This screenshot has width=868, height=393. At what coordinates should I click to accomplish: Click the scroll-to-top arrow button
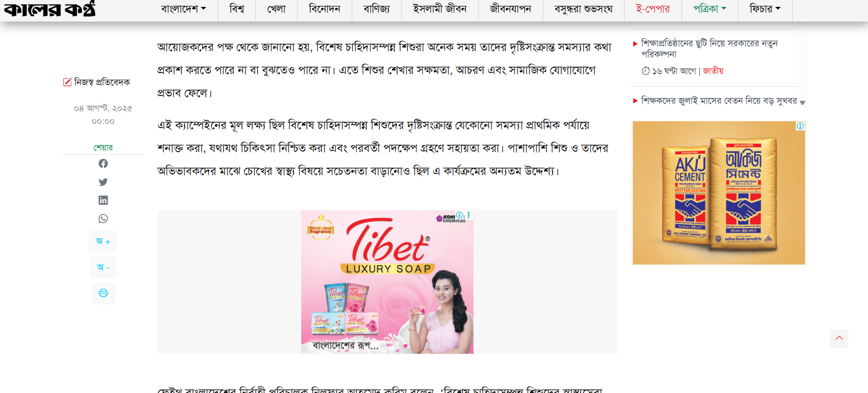click(x=839, y=338)
